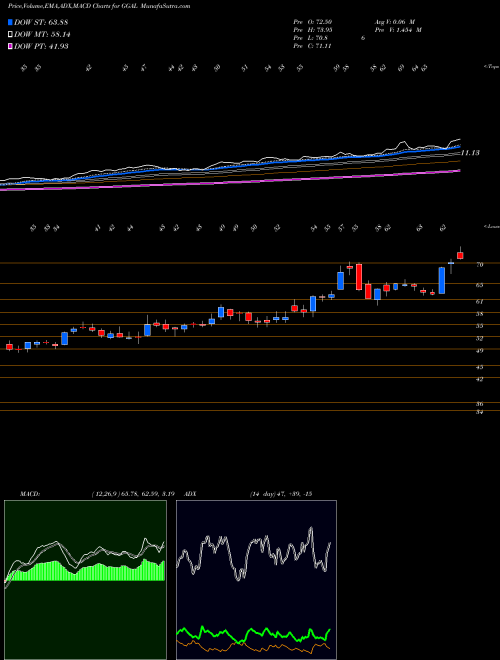Viewport: 500px width, 660px height.
Task: Select the DOW ST 63.88 label
Action: (x=41, y=23)
